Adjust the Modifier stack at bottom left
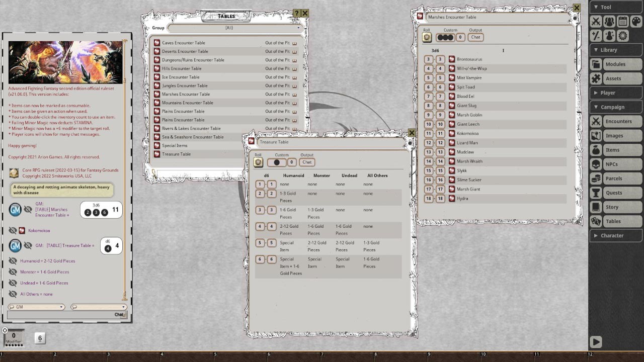The image size is (644, 362). pyautogui.click(x=13, y=338)
